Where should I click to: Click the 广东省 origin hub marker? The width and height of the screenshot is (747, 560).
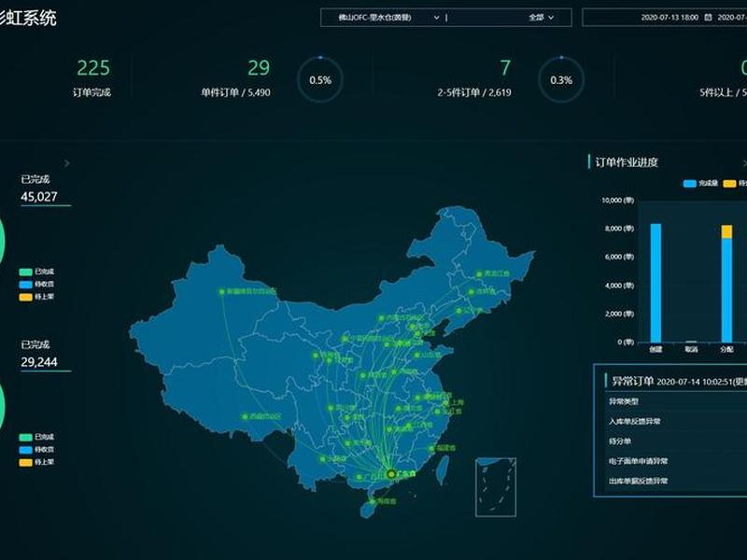click(x=391, y=474)
